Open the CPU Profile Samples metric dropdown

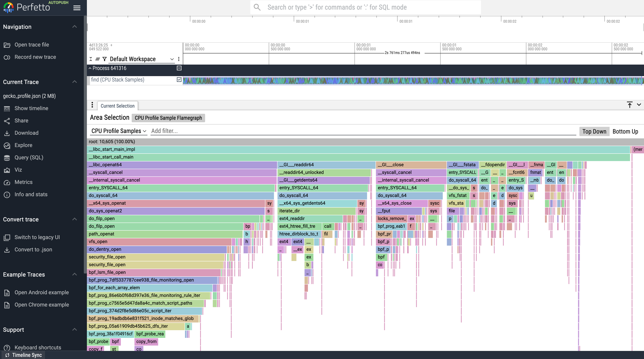tap(119, 131)
